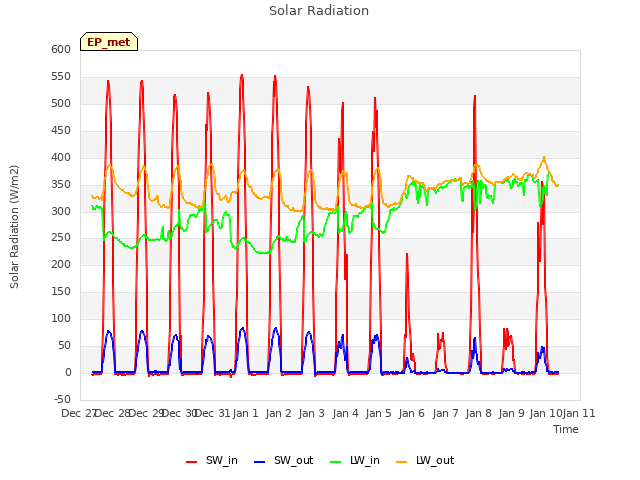Click the SW_in peak on Jan 1
640x480 pixels.
(242, 76)
